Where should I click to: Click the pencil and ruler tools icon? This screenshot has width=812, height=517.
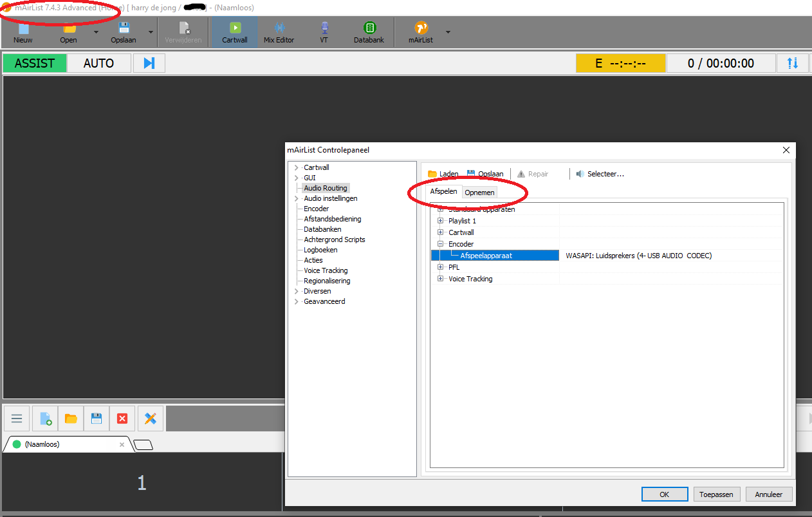click(151, 418)
